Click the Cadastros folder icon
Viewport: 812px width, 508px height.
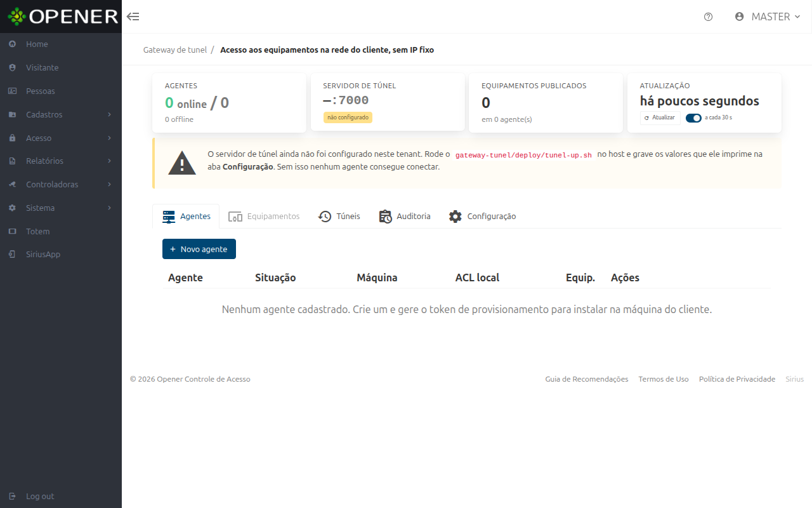[x=12, y=114]
